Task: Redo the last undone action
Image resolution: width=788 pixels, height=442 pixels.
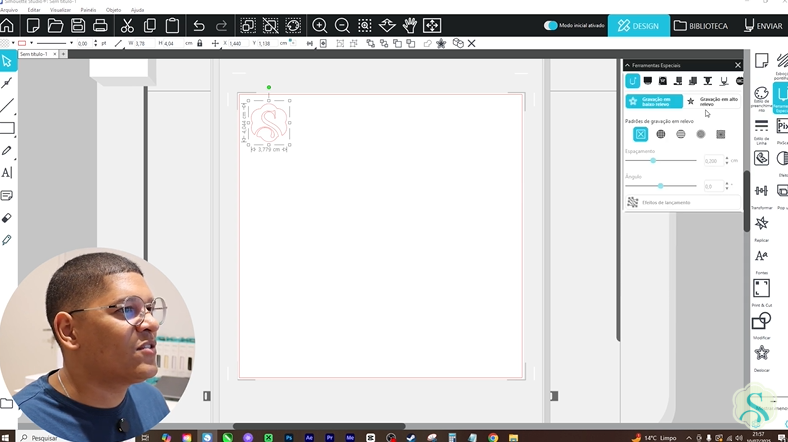Action: click(221, 26)
